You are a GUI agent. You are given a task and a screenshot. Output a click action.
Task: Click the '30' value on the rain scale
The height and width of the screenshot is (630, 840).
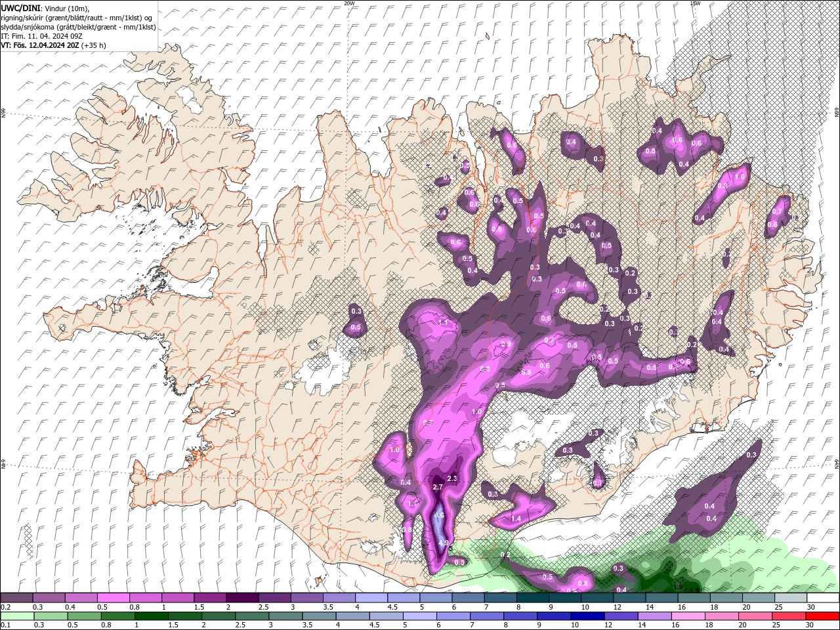(810, 625)
